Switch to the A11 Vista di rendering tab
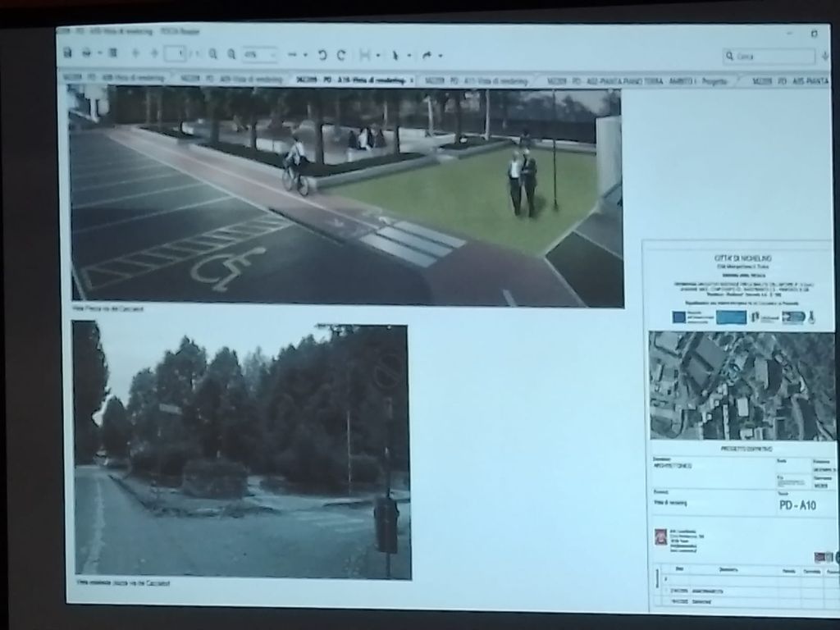Screen dimensions: 840x630 click(x=477, y=81)
